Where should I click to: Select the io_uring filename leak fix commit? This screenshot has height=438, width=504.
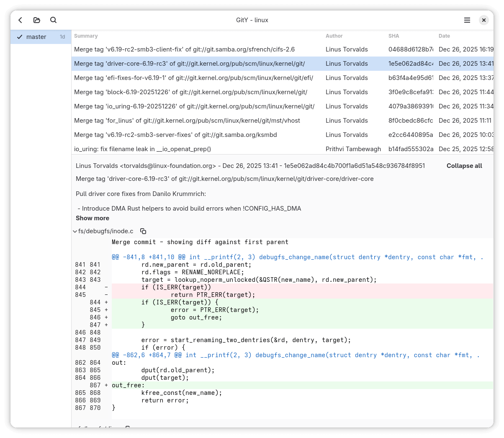(x=142, y=149)
